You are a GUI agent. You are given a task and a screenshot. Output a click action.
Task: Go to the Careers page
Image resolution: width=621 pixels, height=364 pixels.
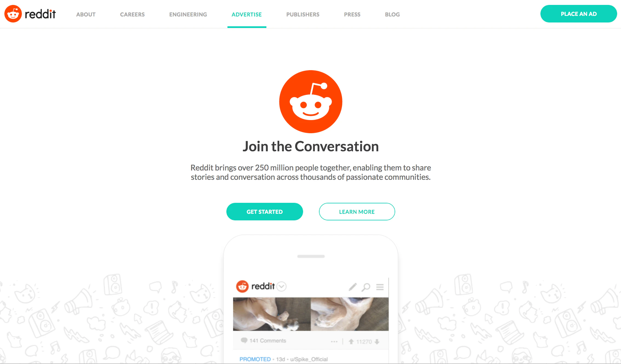(x=132, y=14)
